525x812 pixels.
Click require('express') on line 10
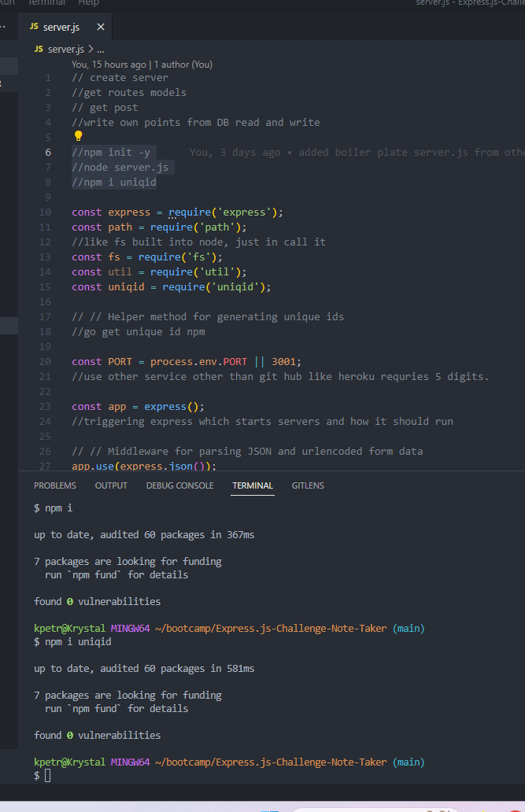[223, 212]
